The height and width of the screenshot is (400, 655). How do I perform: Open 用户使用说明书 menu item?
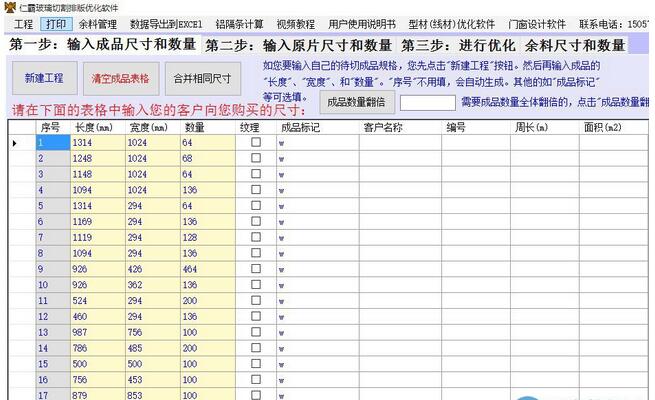point(362,24)
